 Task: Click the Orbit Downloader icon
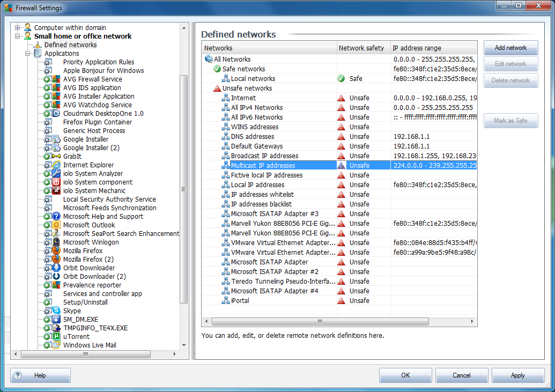click(x=56, y=268)
